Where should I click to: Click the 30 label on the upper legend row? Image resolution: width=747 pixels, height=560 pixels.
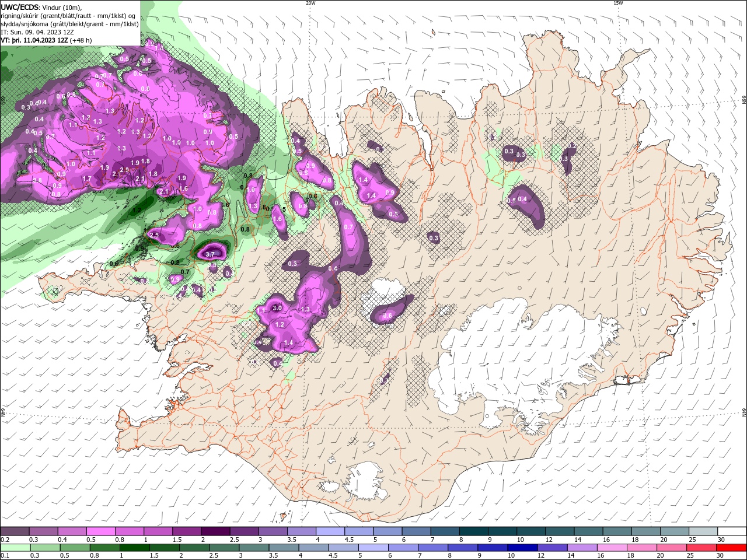point(721,540)
